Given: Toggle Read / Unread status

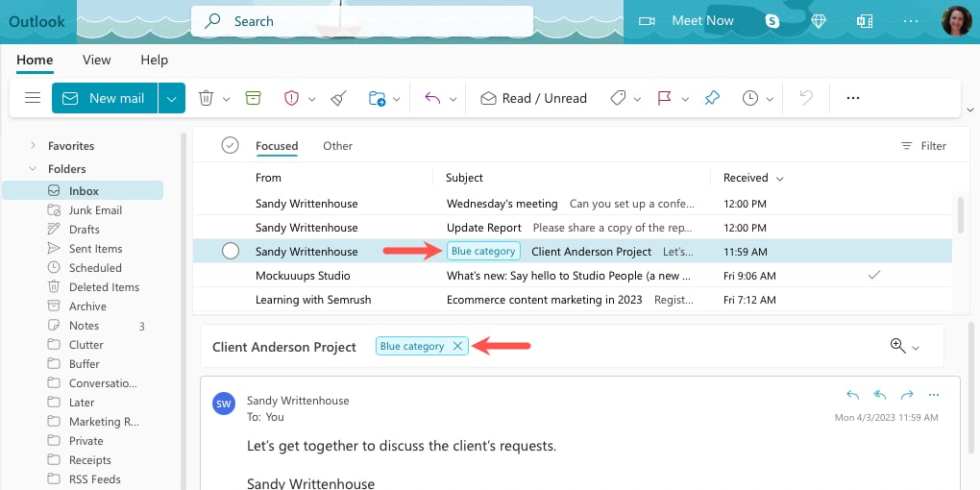Looking at the screenshot, I should click(x=533, y=98).
